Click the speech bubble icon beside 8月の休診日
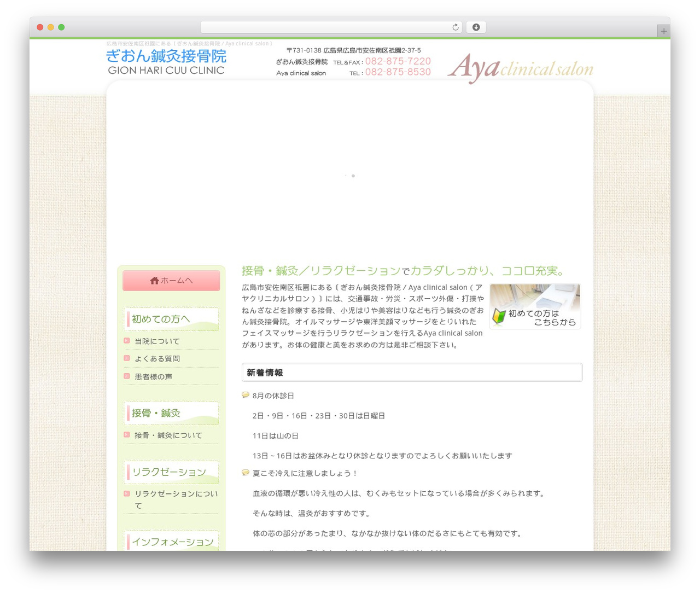 (x=246, y=395)
